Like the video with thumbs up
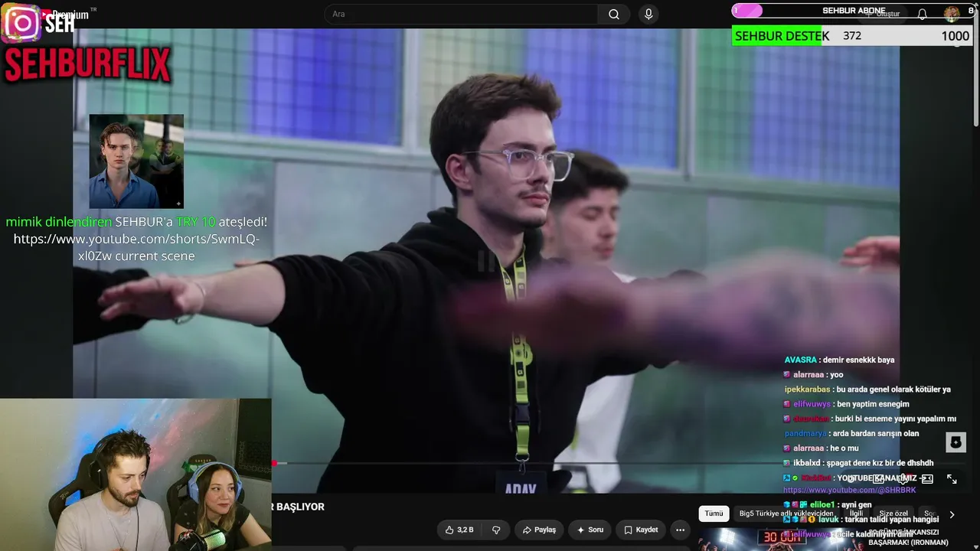 pyautogui.click(x=459, y=530)
